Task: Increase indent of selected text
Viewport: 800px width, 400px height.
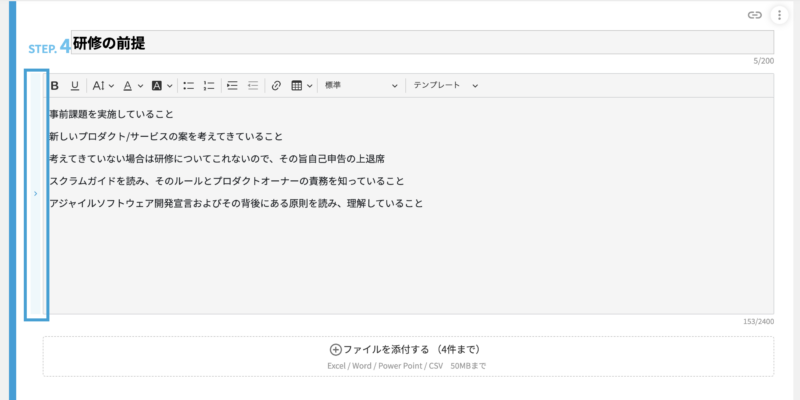Action: pyautogui.click(x=233, y=86)
